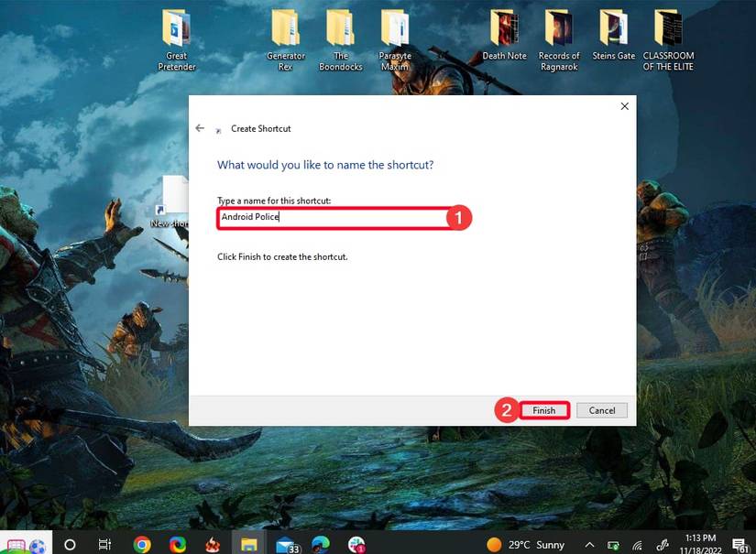
Task: Click Finish to create the shortcut
Action: tap(544, 410)
